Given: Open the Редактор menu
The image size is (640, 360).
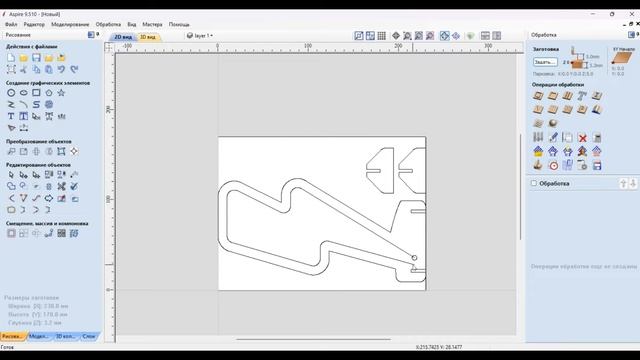Looking at the screenshot, I should (x=34, y=24).
